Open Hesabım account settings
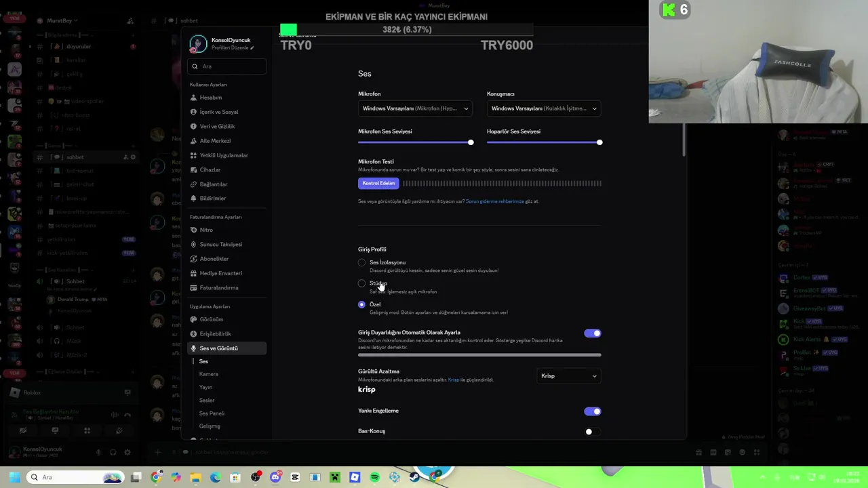868x488 pixels. (226, 98)
